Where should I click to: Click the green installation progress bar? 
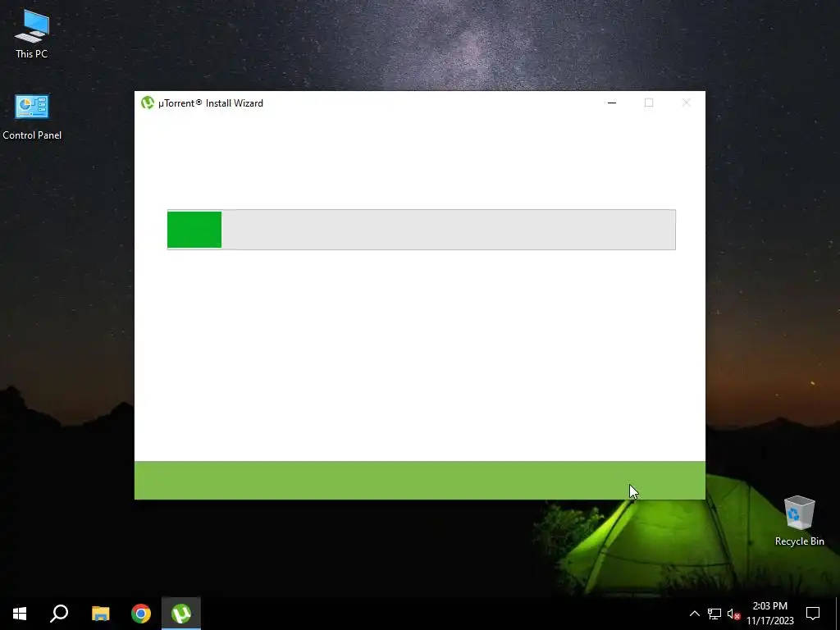point(421,230)
